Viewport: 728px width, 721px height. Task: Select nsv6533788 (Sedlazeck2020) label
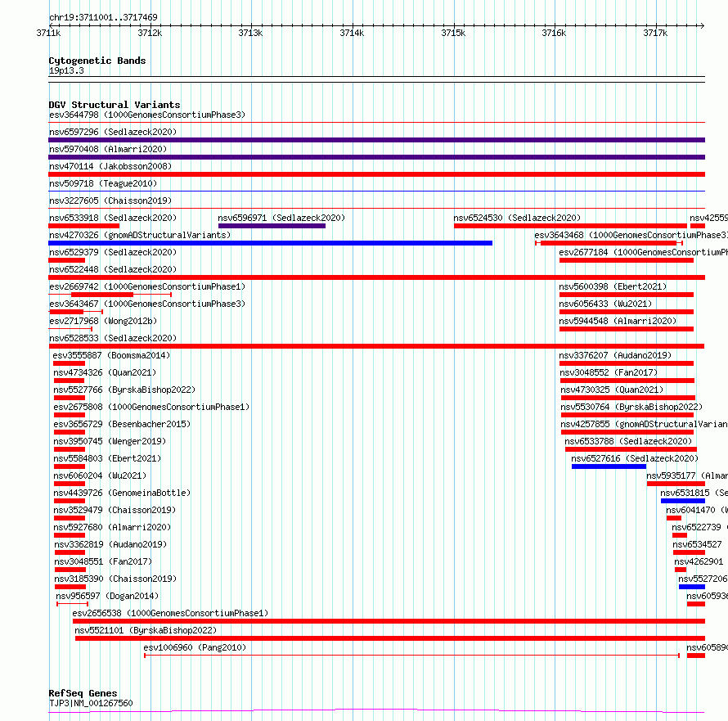tap(628, 441)
